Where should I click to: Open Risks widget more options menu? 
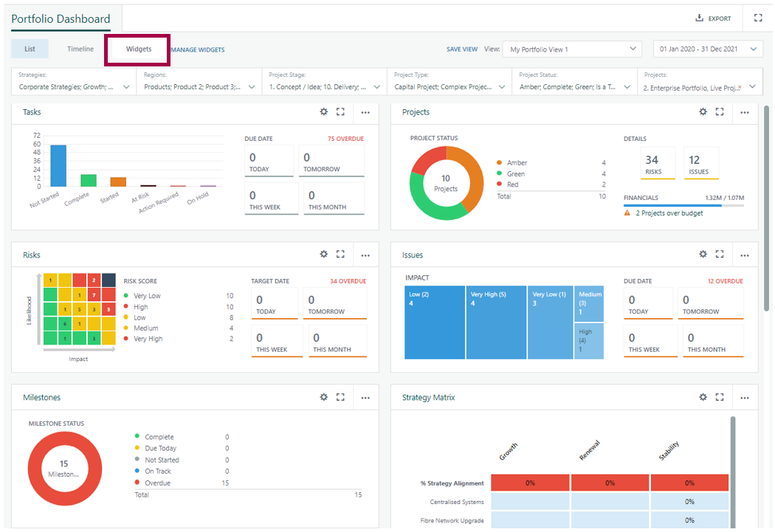tap(365, 255)
